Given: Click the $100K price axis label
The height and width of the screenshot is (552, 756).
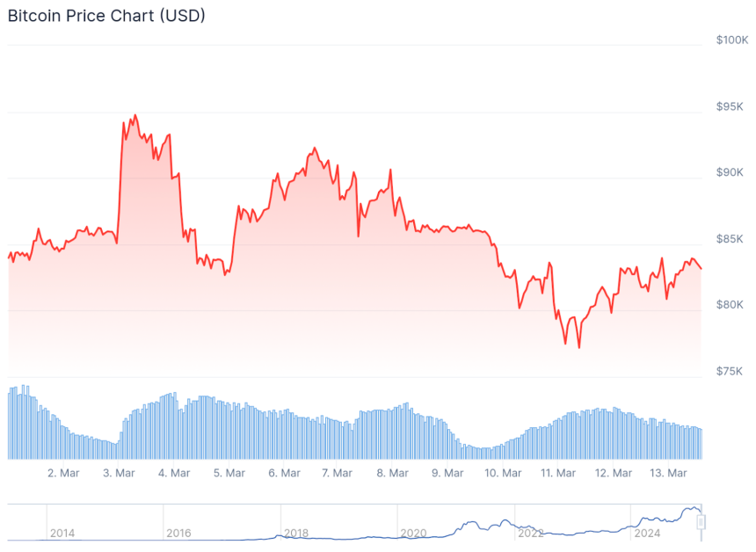Looking at the screenshot, I should (x=731, y=40).
